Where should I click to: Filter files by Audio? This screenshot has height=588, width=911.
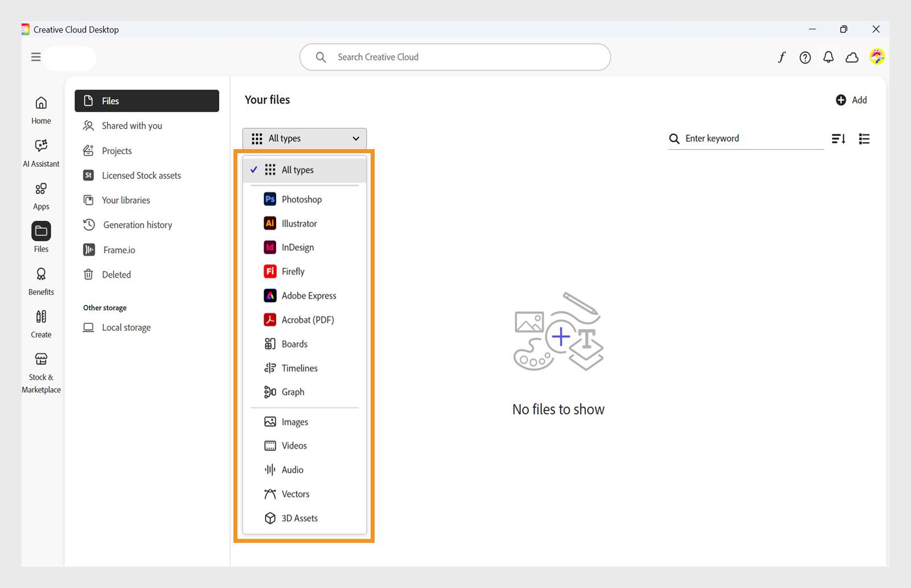click(305, 470)
